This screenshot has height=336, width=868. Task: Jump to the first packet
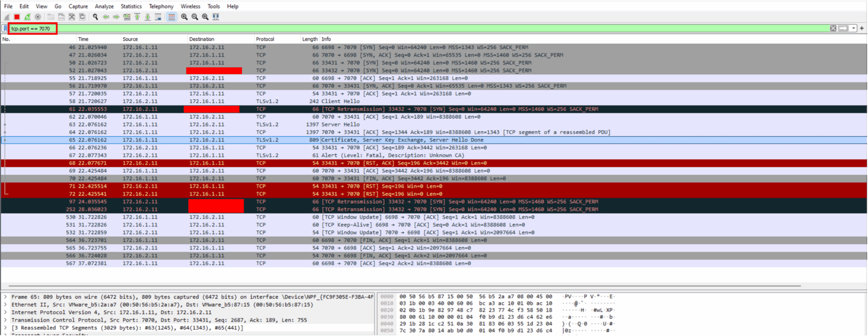[137, 17]
